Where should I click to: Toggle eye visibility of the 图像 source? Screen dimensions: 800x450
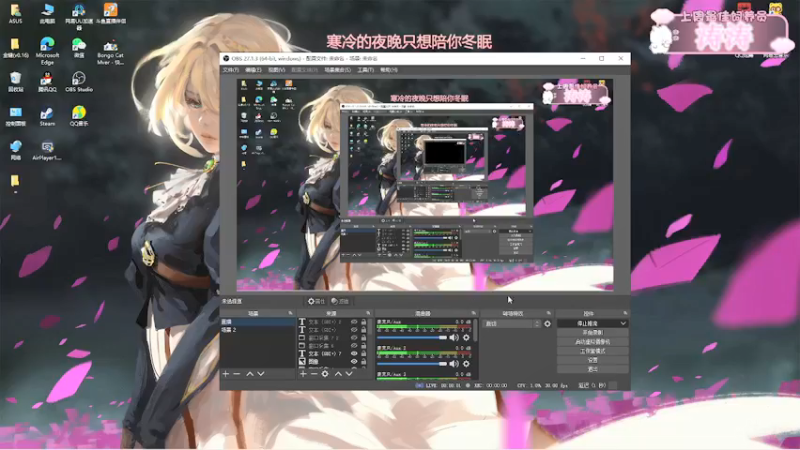(x=354, y=361)
